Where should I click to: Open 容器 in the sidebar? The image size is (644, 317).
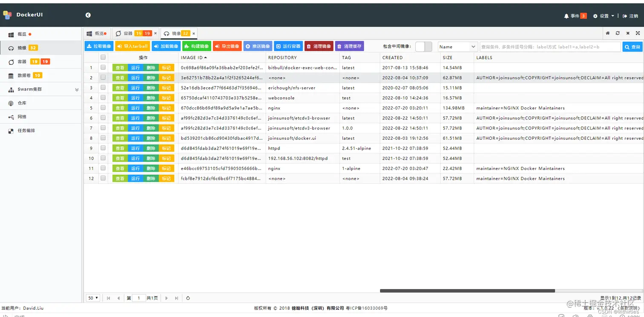coord(40,62)
